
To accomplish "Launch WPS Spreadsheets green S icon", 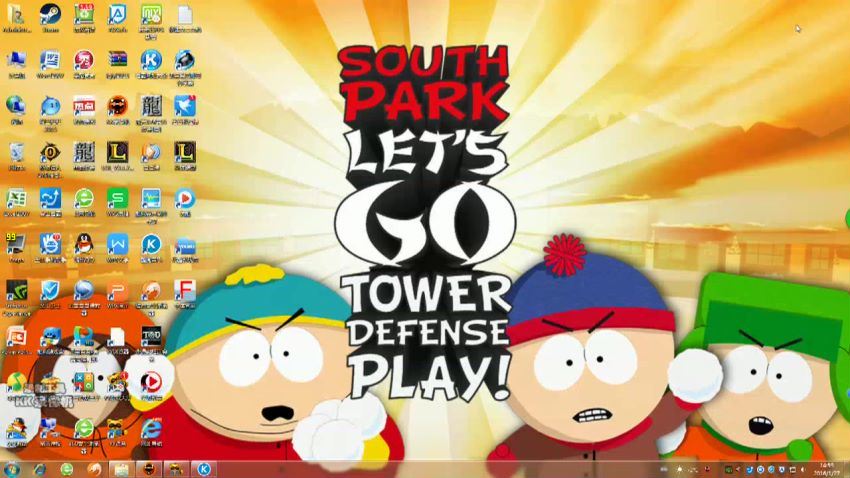I will coord(117,199).
